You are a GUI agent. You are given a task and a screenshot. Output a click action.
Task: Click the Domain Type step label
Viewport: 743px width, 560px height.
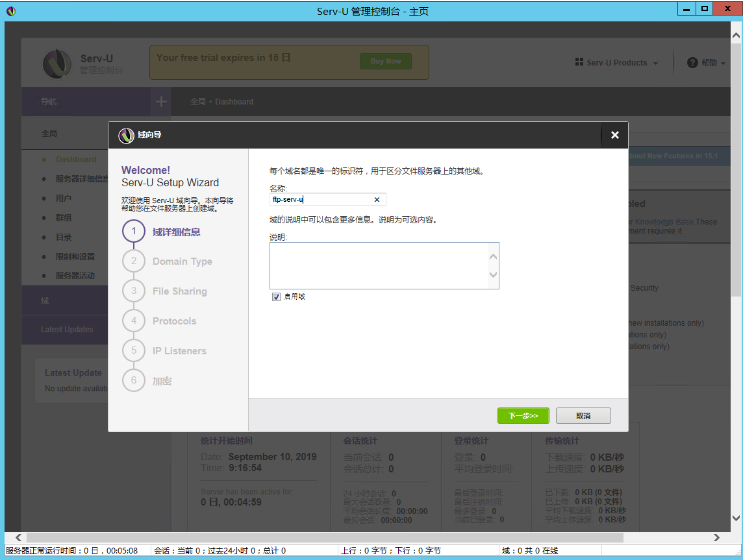click(x=183, y=262)
